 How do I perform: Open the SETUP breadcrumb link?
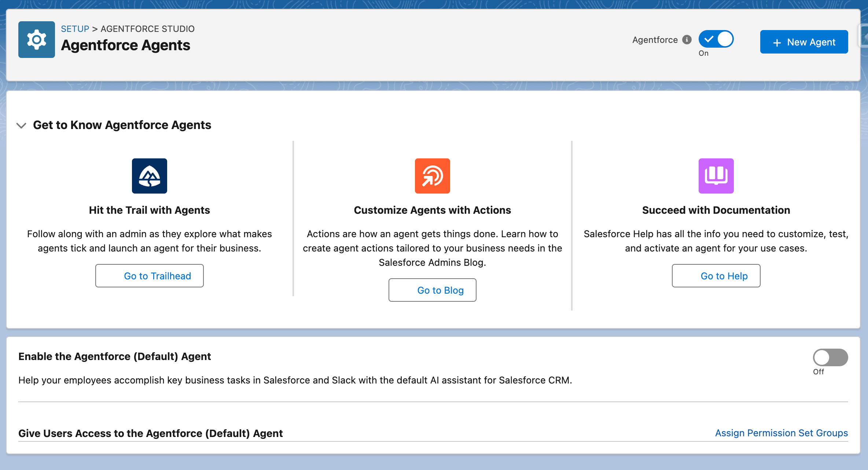point(75,29)
